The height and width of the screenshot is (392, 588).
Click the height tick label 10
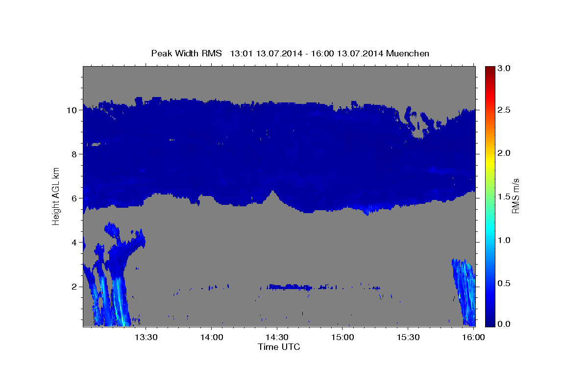click(x=72, y=110)
